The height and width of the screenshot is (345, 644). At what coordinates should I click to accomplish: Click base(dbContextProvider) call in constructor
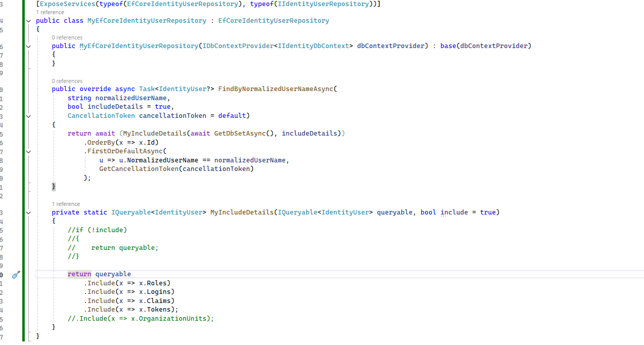(486, 46)
